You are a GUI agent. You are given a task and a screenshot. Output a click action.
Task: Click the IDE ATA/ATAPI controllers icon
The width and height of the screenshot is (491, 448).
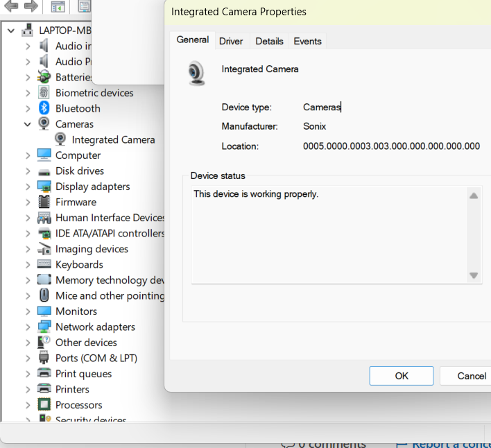coord(44,234)
